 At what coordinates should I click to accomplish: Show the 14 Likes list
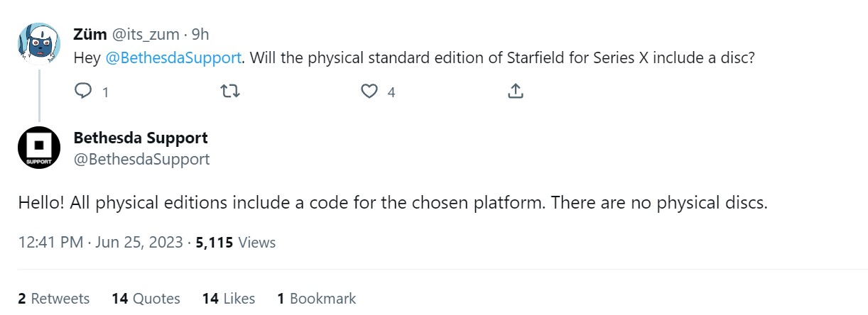click(228, 299)
